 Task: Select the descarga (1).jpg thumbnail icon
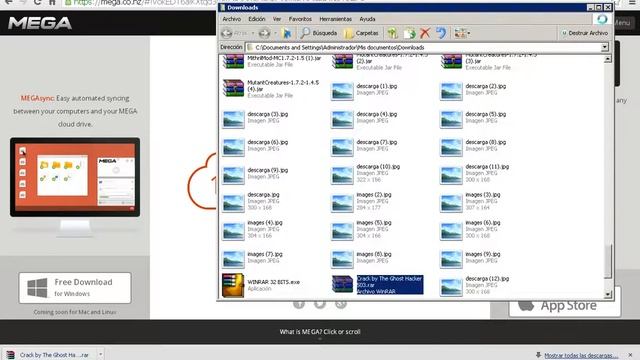click(342, 91)
